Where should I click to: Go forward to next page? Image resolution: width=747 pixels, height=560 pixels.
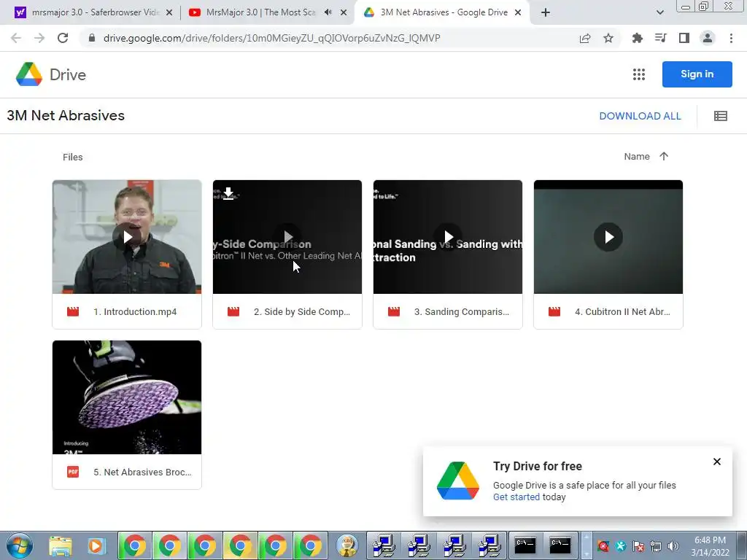(x=39, y=38)
